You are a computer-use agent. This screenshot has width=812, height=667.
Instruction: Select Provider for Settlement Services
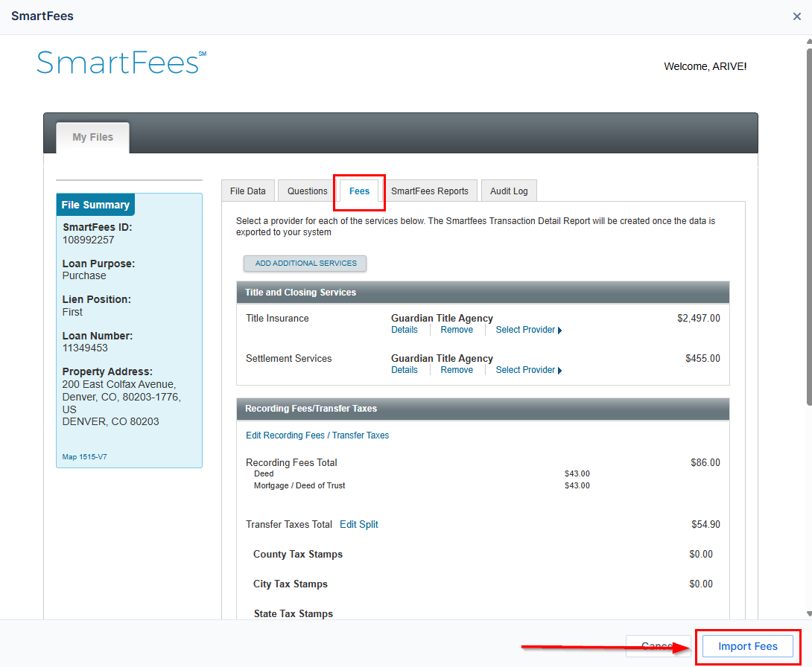click(x=528, y=370)
